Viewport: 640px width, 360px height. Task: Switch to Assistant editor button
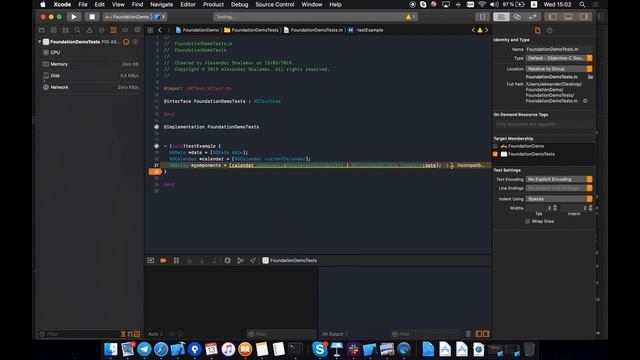pos(517,17)
